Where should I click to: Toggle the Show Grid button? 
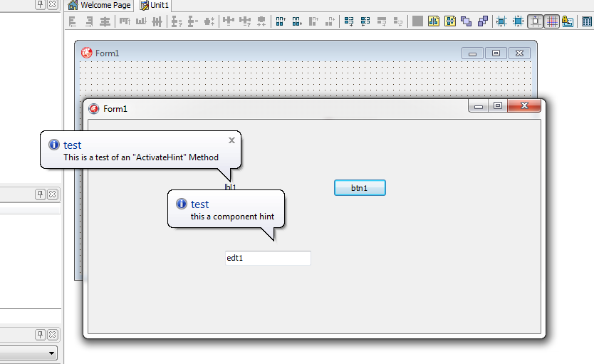click(552, 21)
